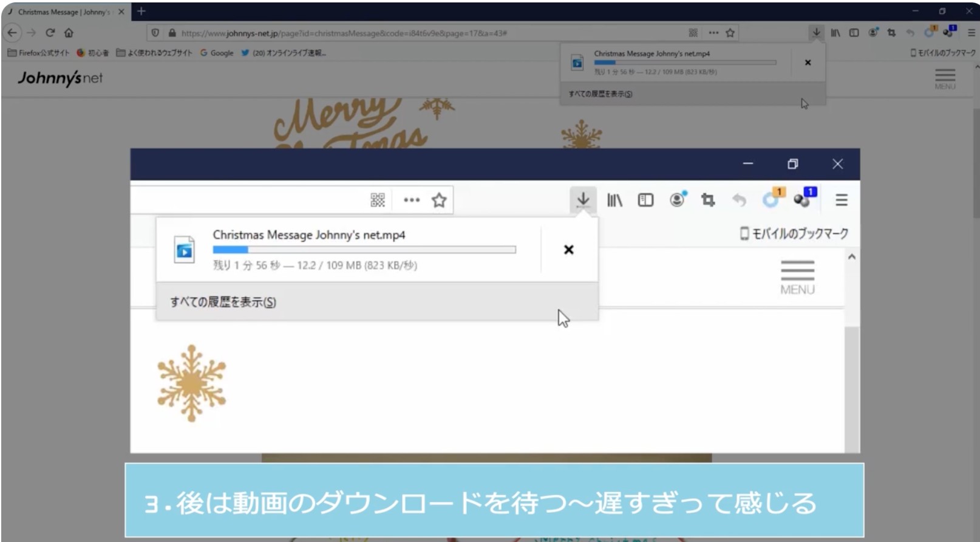Click three-dot page actions in magnified inset
Image resolution: width=980 pixels, height=542 pixels.
tap(412, 200)
